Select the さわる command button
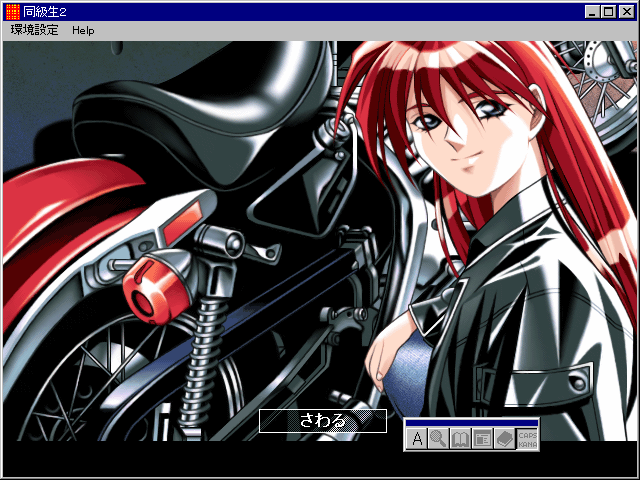Screen dimensions: 640x480 coord(323,421)
